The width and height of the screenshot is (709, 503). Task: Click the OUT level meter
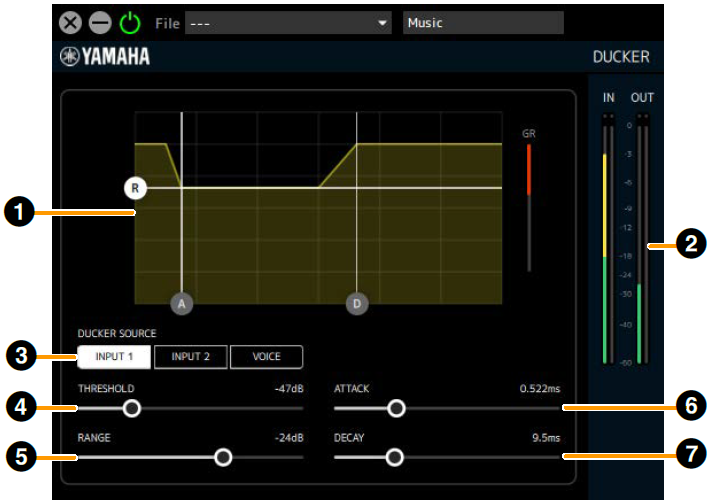click(640, 240)
